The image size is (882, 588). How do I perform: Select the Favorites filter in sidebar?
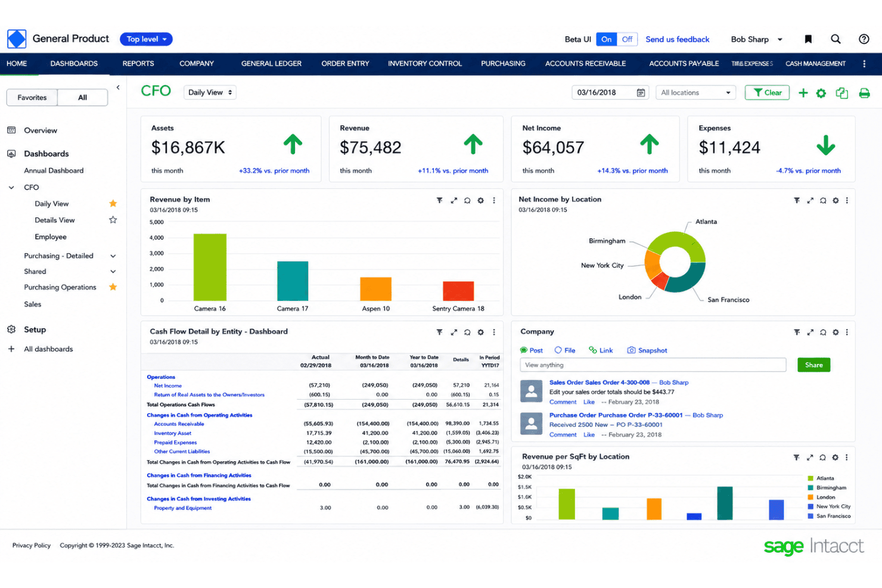tap(32, 98)
